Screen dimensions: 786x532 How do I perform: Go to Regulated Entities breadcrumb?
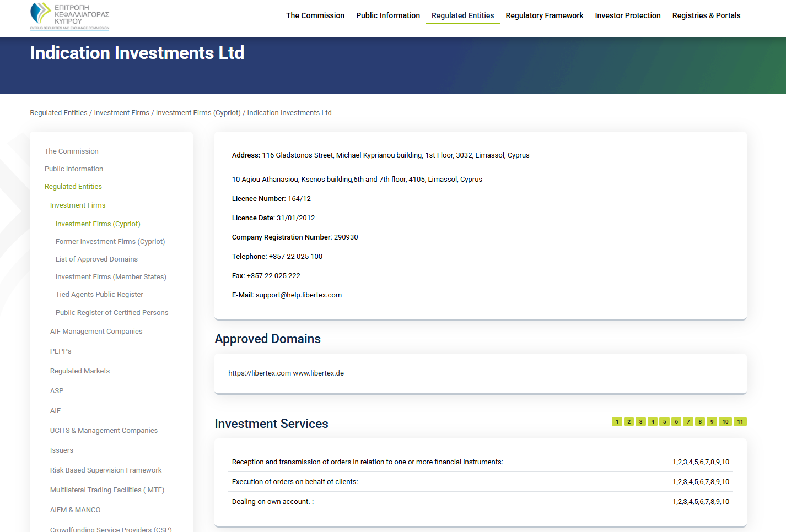[58, 113]
